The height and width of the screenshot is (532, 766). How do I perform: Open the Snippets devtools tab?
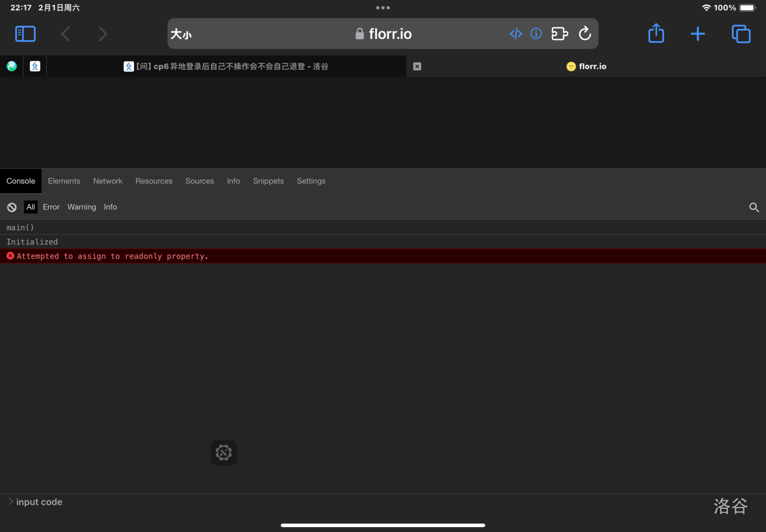268,181
